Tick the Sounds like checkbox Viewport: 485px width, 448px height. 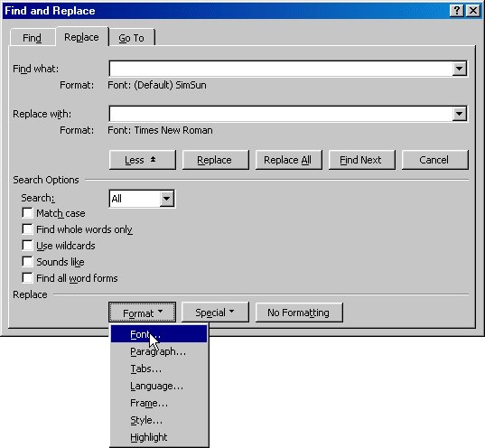point(27,262)
